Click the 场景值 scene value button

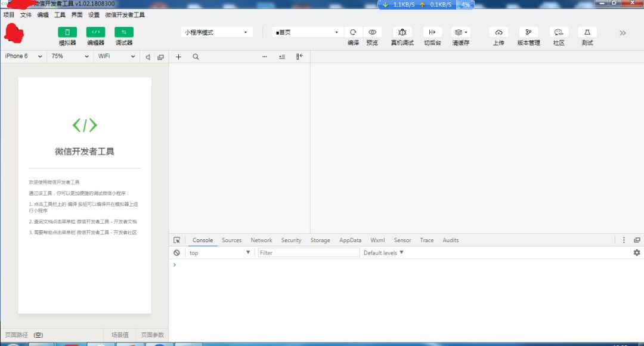[120, 335]
